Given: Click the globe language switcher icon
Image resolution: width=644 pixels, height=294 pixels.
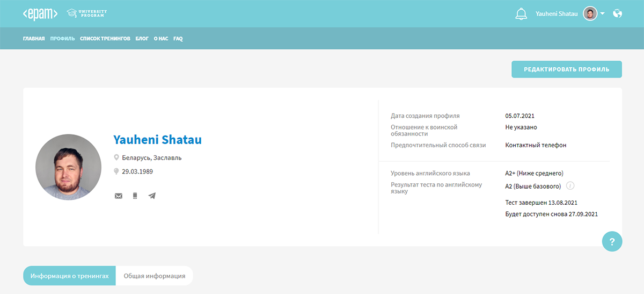Looking at the screenshot, I should [x=617, y=14].
